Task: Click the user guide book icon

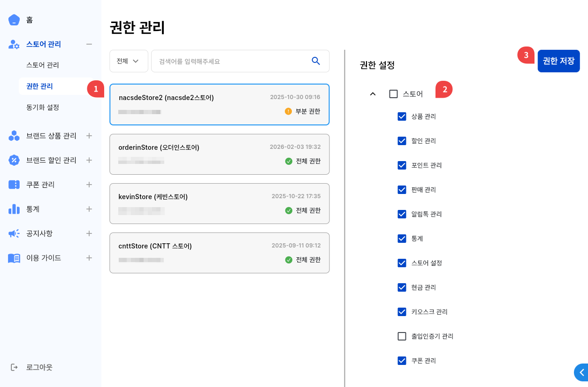Action: tap(14, 258)
